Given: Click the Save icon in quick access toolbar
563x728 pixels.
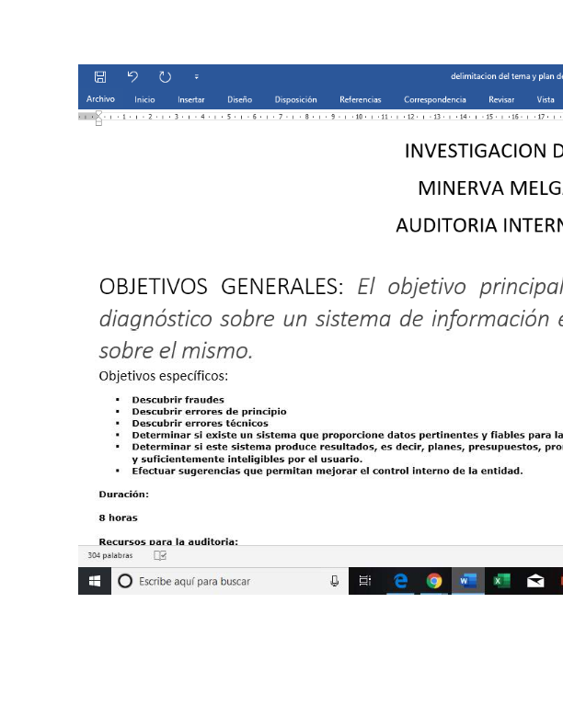Looking at the screenshot, I should [100, 77].
